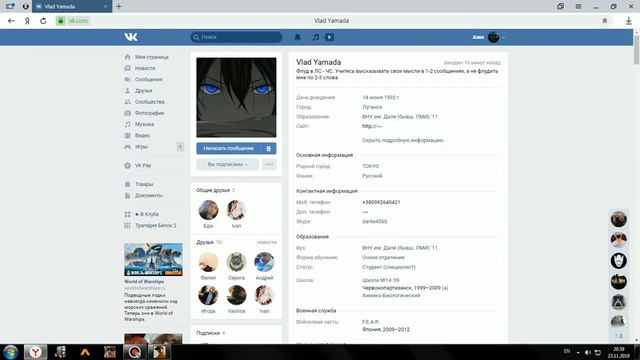Click Написать сообщение button
The height and width of the screenshot is (360, 640).
[229, 149]
